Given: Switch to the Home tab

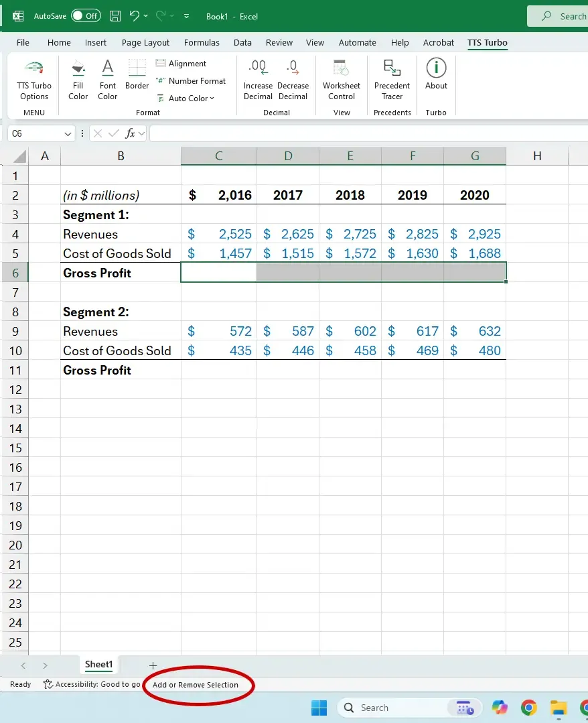Looking at the screenshot, I should point(59,42).
